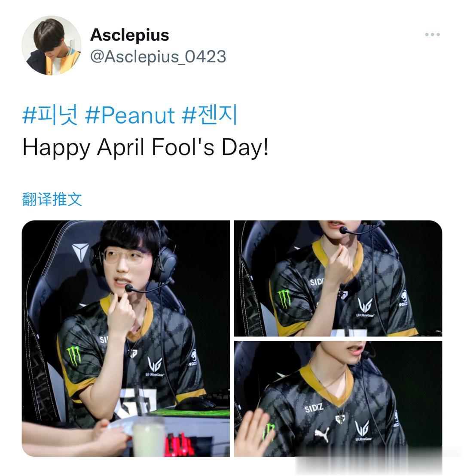Open the Happy April Fool's Day tweet text
Viewport: 464px width, 476px height.
click(146, 148)
